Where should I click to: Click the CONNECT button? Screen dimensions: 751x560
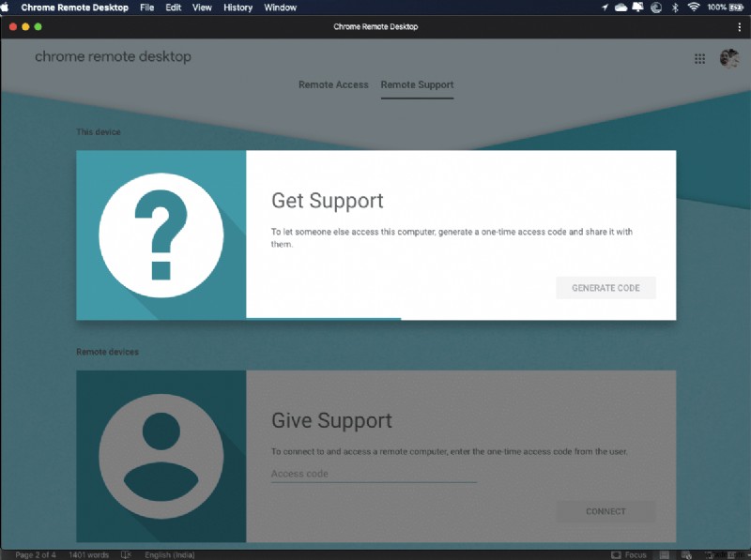605,511
